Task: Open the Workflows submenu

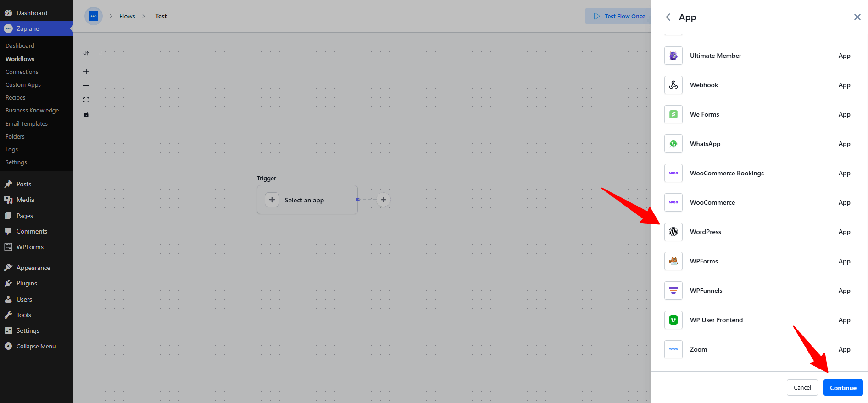Action: click(x=20, y=59)
